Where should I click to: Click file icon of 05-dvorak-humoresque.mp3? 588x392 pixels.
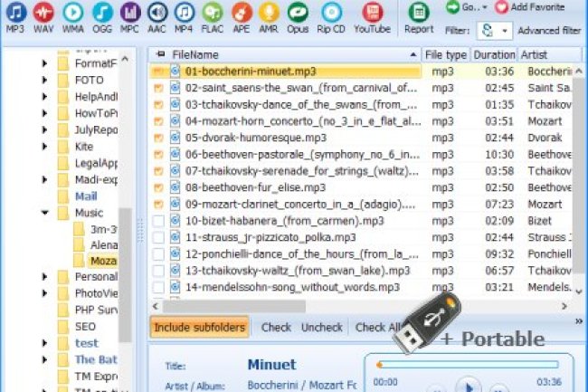[175, 138]
